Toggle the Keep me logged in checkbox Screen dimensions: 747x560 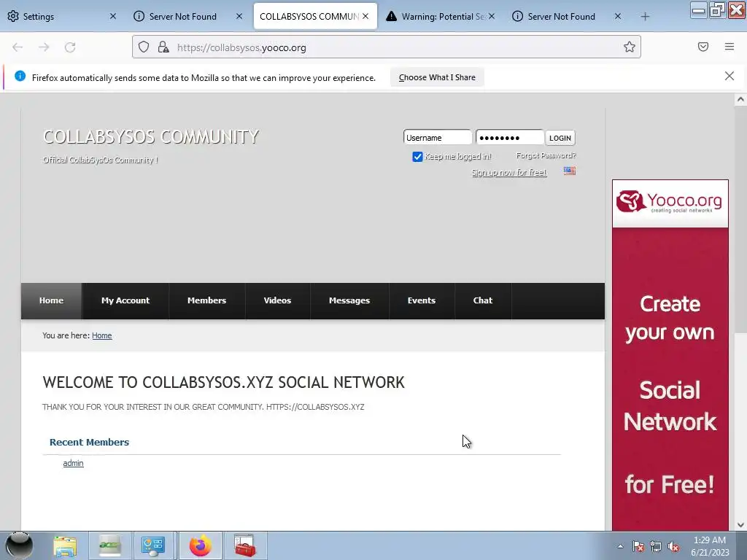(x=417, y=157)
